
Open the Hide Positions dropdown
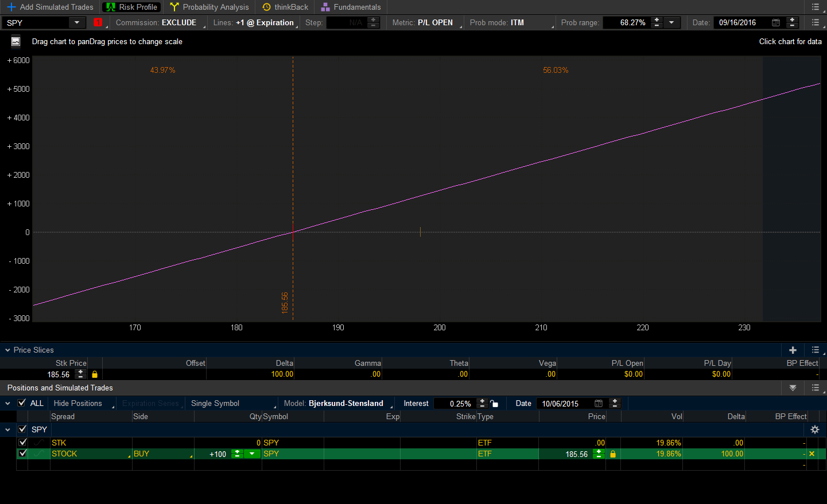click(84, 404)
